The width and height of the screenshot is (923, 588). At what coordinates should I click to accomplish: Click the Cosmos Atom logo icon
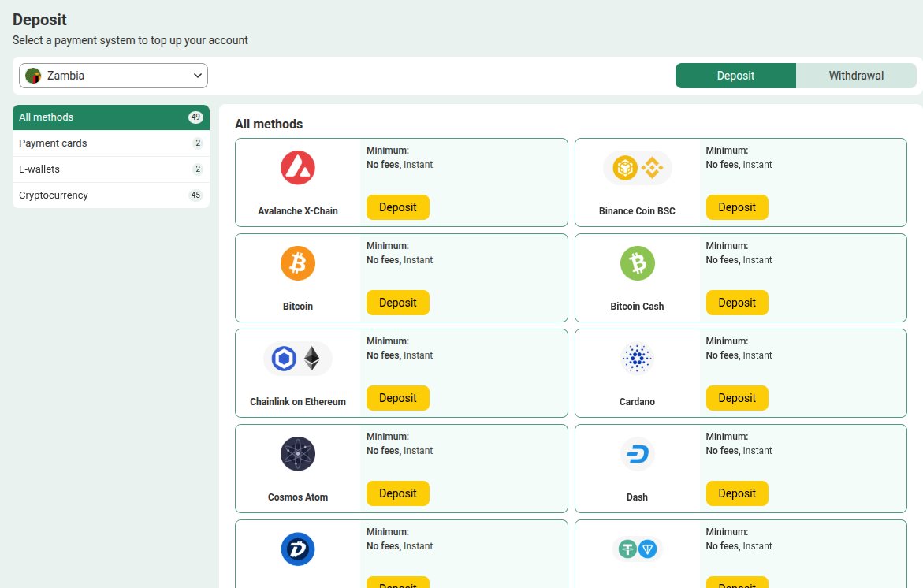pos(298,454)
